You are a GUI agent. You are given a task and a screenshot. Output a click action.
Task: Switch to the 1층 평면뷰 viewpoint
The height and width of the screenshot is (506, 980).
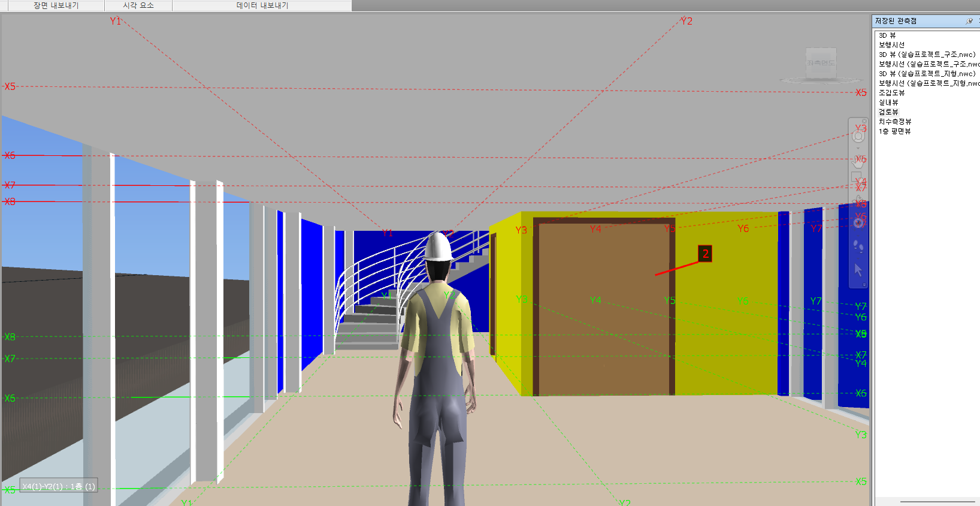(894, 131)
